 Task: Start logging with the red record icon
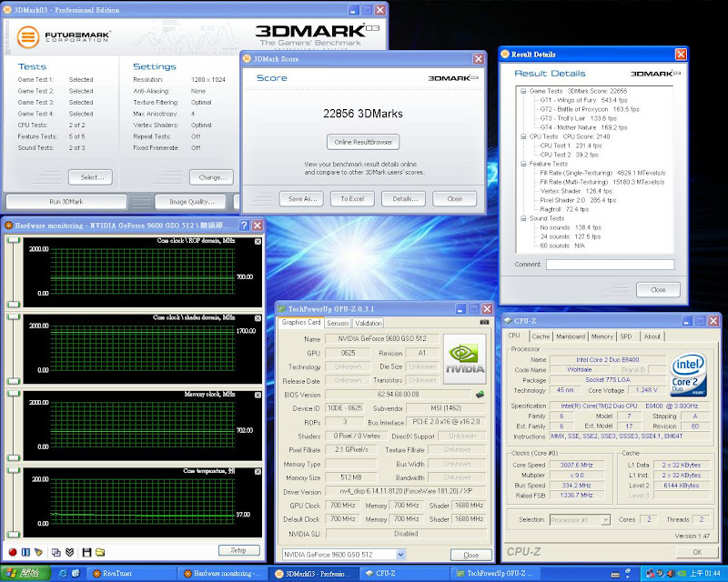point(13,552)
